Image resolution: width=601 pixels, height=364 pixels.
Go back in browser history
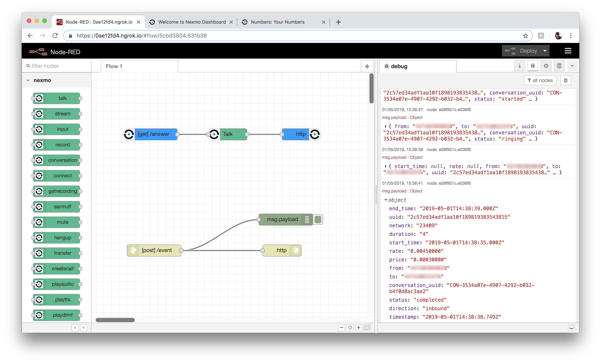point(30,36)
